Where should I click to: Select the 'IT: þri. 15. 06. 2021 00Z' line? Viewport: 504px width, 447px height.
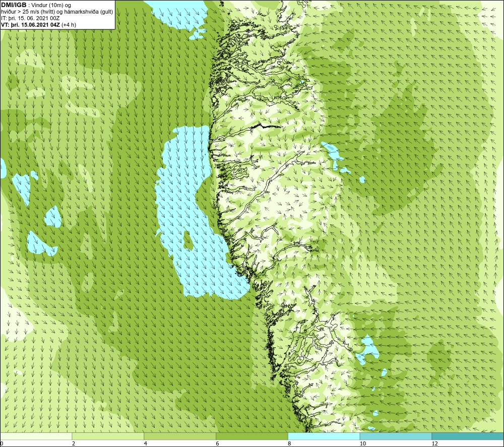(x=30, y=18)
